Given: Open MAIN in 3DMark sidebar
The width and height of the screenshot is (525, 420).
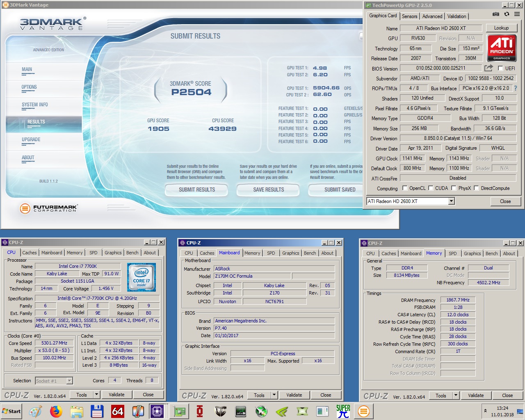Looking at the screenshot, I should 27,69.
